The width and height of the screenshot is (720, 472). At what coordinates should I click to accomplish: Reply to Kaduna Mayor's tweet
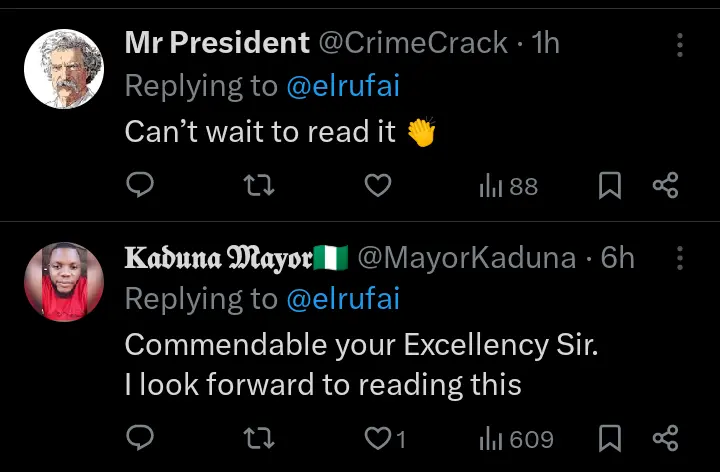(x=142, y=438)
